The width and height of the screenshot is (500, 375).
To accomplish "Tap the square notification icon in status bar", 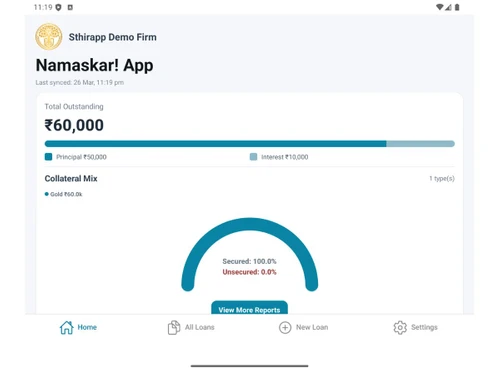I will 70,7.
